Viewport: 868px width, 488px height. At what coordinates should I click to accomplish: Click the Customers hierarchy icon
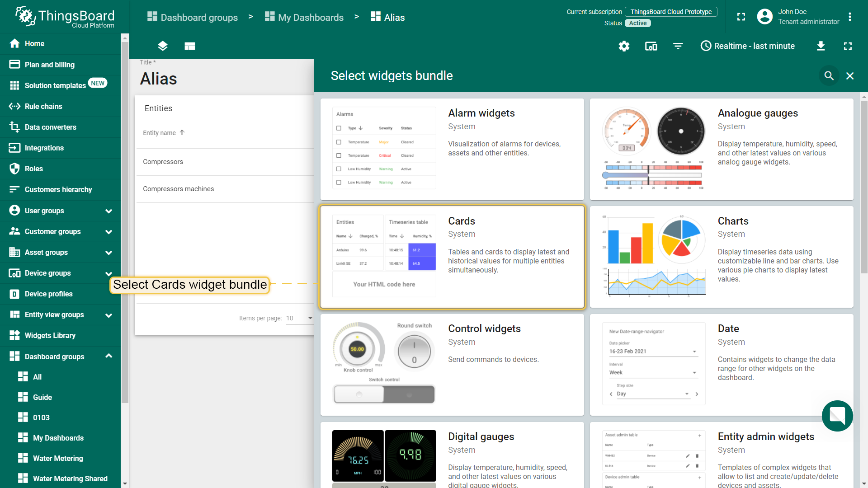(x=14, y=189)
